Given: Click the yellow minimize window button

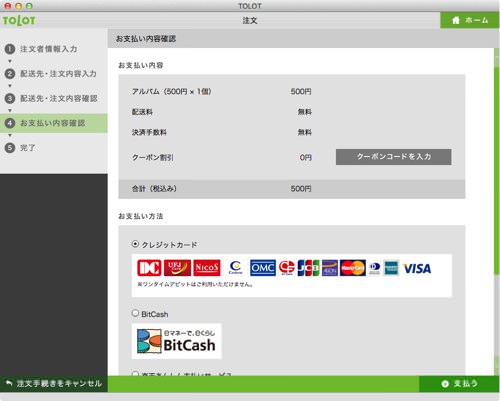Looking at the screenshot, I should [x=18, y=6].
